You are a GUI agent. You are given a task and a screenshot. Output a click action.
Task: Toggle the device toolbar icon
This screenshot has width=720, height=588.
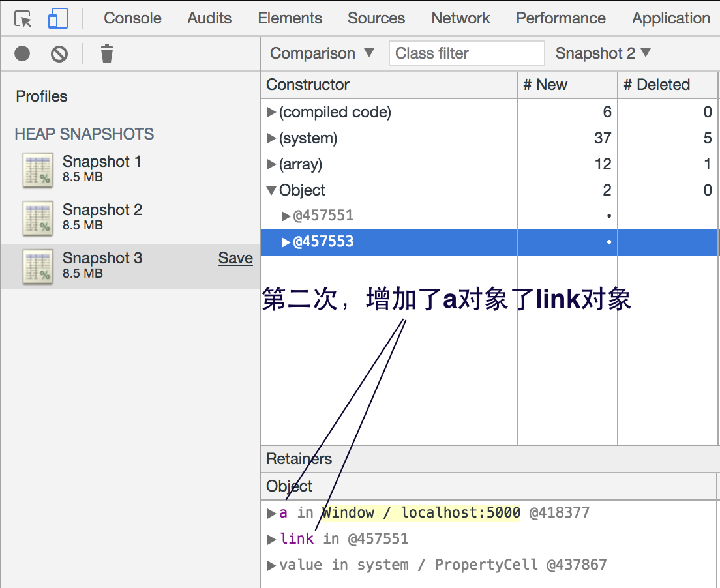tap(57, 18)
